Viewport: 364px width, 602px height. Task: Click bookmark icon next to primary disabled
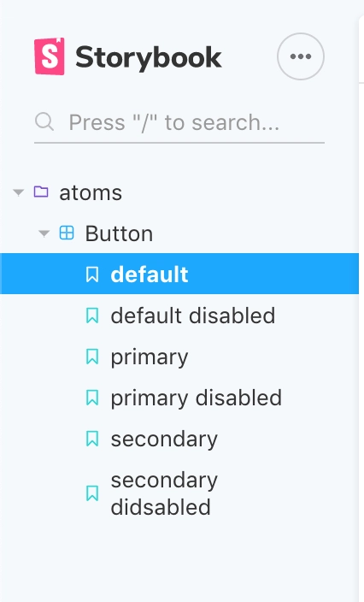[92, 398]
